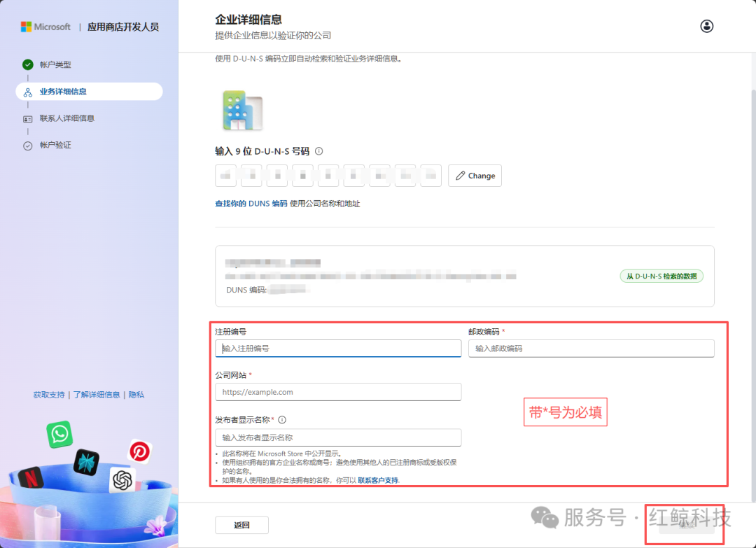The height and width of the screenshot is (548, 756).
Task: Click the 返回 button
Action: [241, 525]
